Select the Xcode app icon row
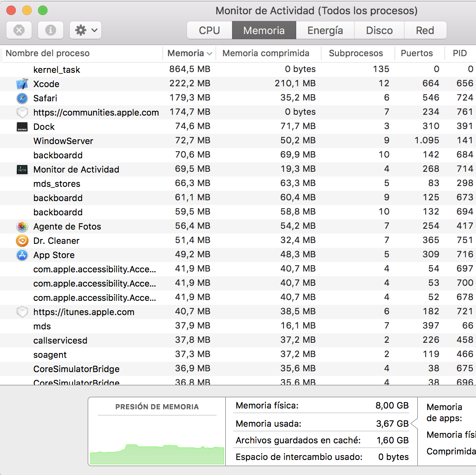This screenshot has height=475, width=476. pyautogui.click(x=22, y=84)
